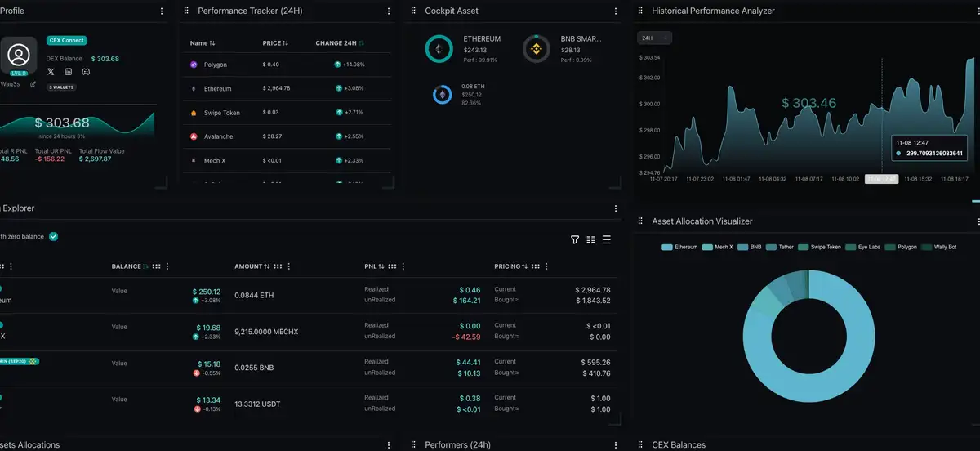Open the 24H timeframe dropdown
The image size is (980, 451).
654,38
